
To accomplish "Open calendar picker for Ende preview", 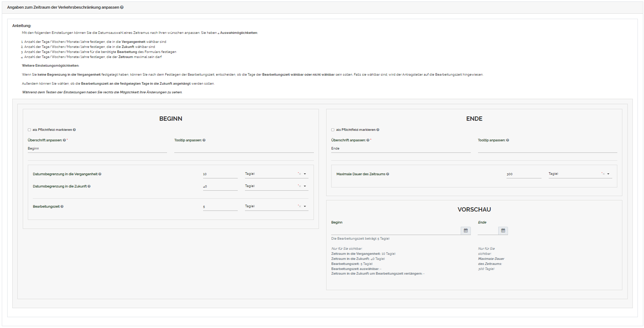I will pos(503,231).
